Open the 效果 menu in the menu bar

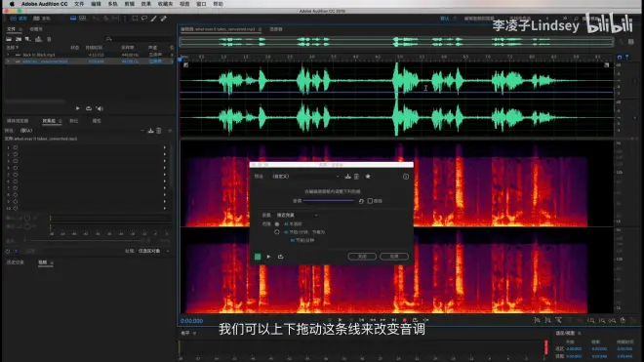click(145, 4)
